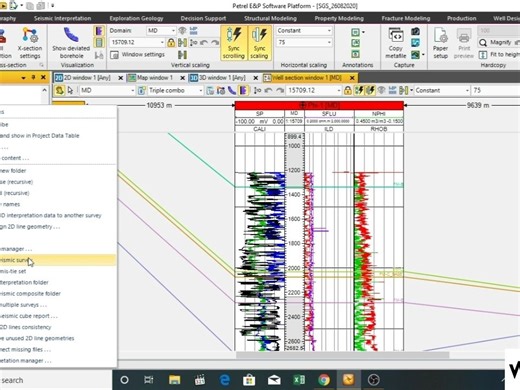Open ribbon Constant horizontal scaling dropdown
The image size is (520, 390).
[304, 31]
